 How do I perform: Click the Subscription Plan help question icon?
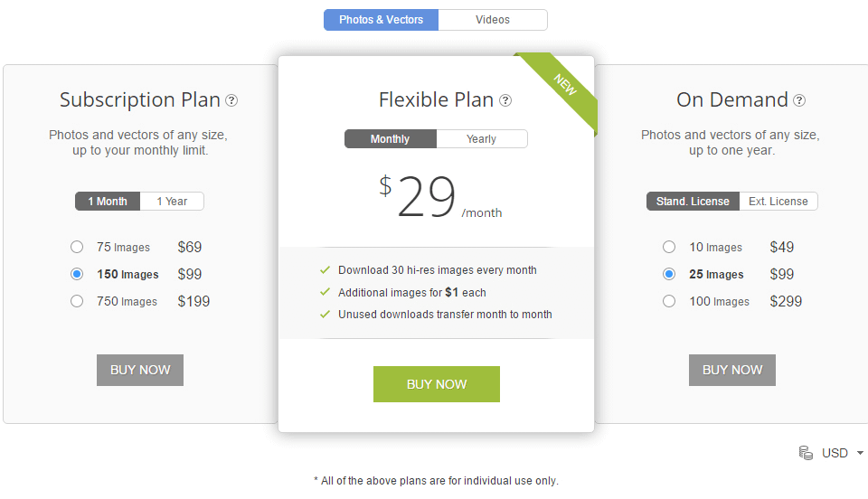(x=231, y=100)
